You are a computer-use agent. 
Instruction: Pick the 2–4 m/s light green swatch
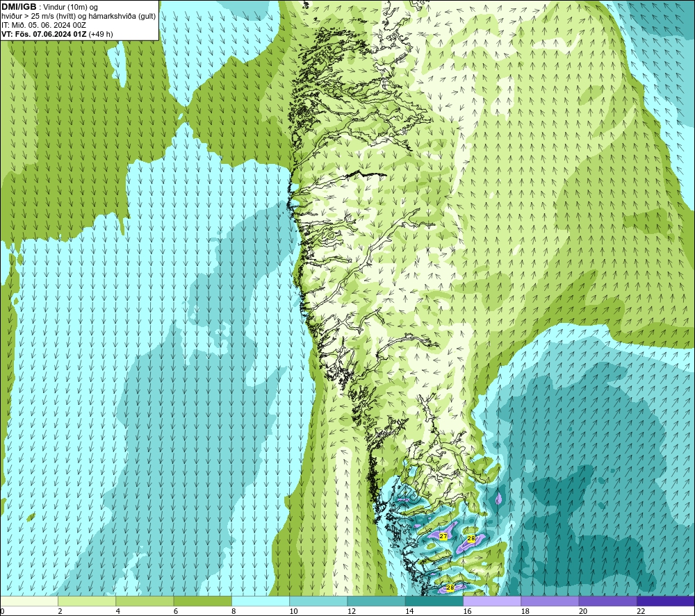pyautogui.click(x=87, y=601)
